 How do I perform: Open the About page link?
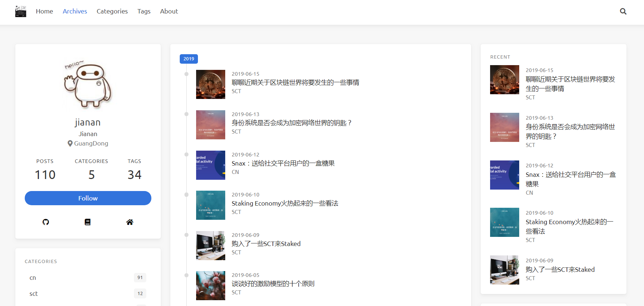click(169, 11)
